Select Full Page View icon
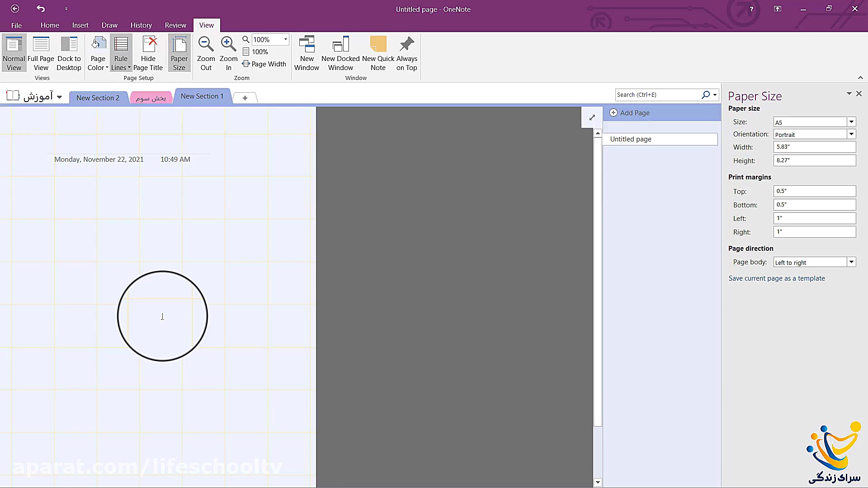Screen dimensions: 868x488 pos(41,44)
